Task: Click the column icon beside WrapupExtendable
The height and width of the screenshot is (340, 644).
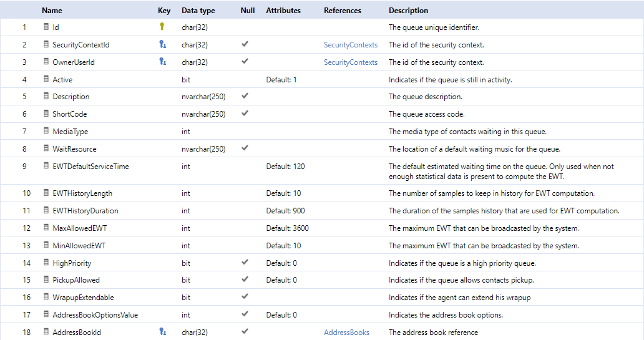Action: [46, 297]
